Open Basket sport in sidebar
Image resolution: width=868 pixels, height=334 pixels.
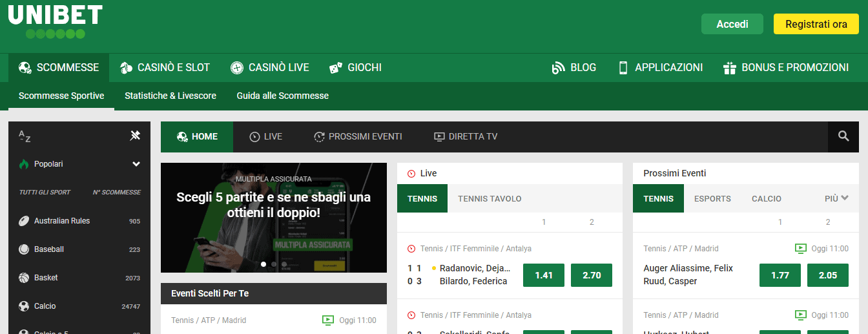[x=79, y=278]
